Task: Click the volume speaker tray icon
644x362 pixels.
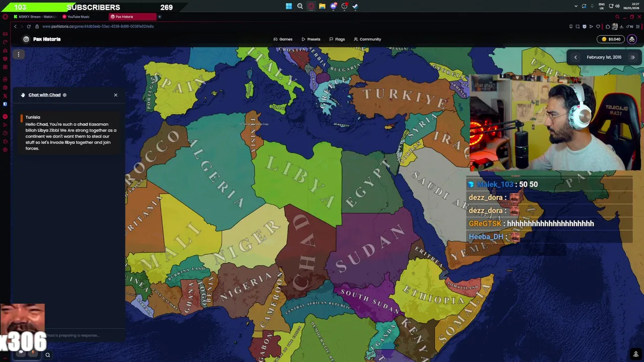Action: [617, 7]
